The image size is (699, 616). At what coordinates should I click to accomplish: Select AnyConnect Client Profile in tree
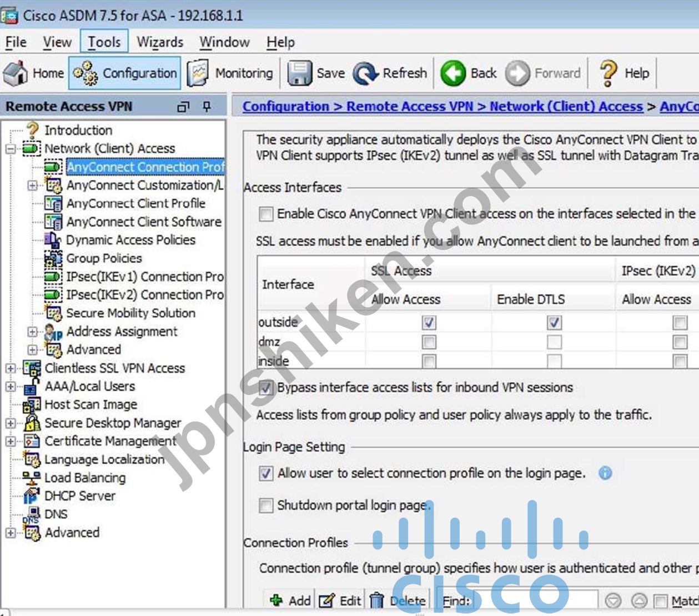tap(136, 204)
